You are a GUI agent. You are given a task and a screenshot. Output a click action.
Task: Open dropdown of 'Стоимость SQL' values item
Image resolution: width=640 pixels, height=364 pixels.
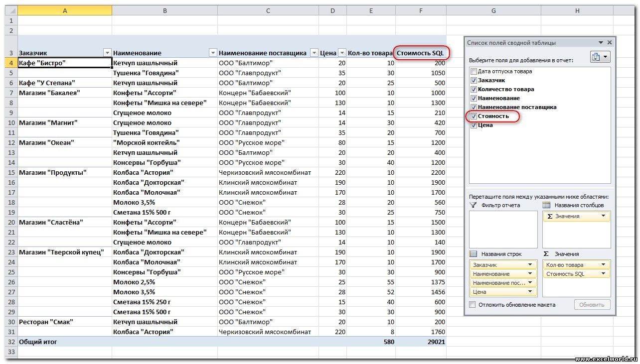click(604, 274)
